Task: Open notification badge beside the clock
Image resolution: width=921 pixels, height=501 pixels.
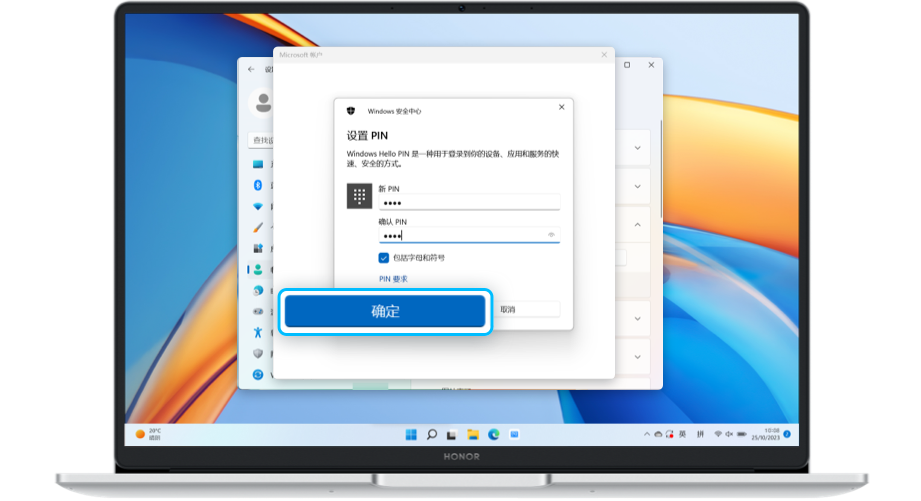Action: (787, 435)
